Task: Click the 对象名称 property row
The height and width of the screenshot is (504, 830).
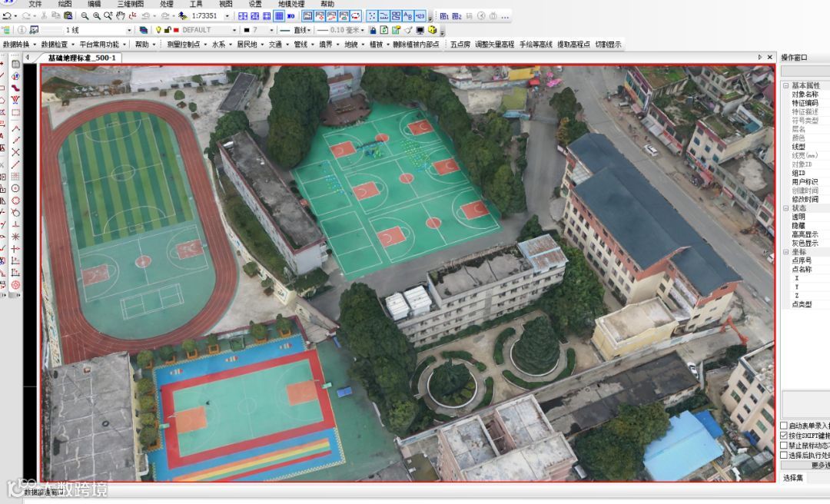Action: (x=805, y=94)
